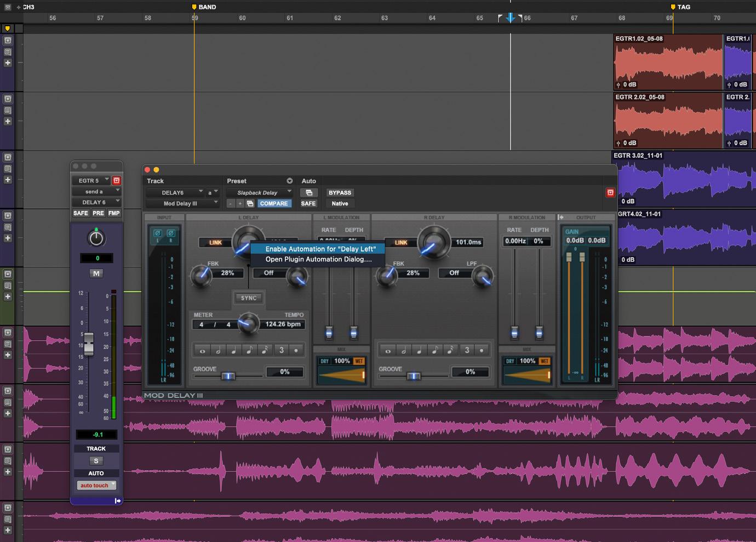
Task: Select Open Plugin Automation Dialog menu item
Action: point(318,259)
